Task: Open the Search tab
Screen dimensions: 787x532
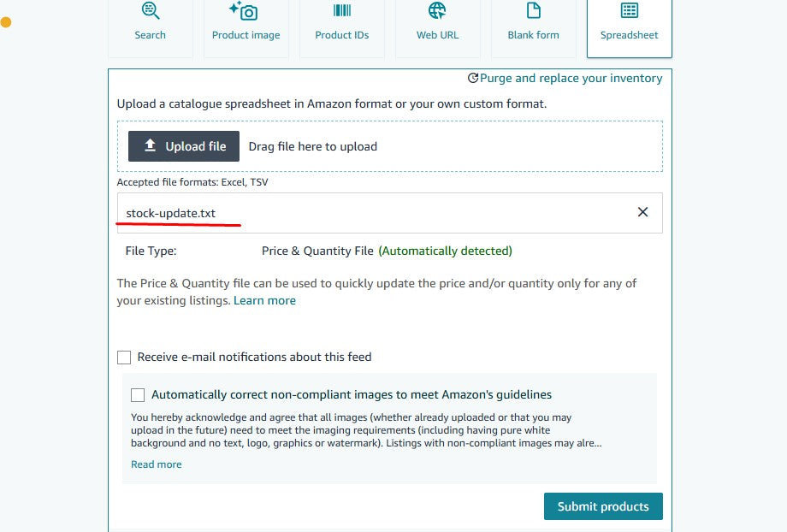Action: [150, 27]
